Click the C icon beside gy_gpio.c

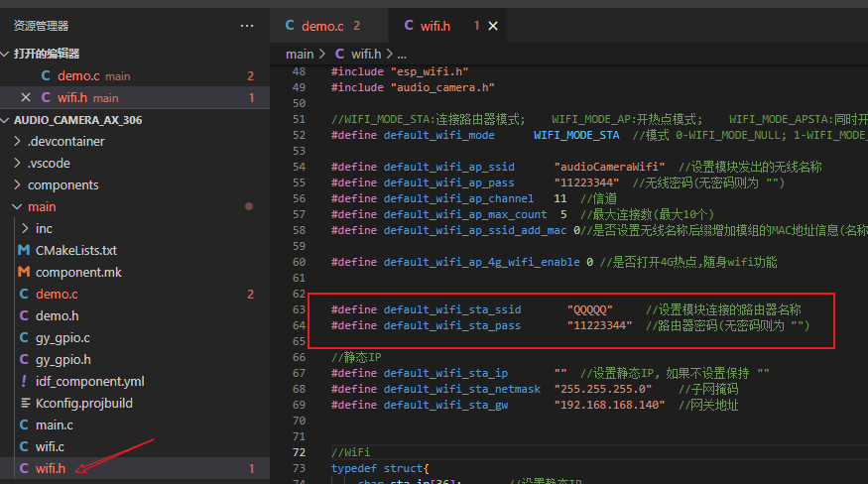(x=24, y=338)
